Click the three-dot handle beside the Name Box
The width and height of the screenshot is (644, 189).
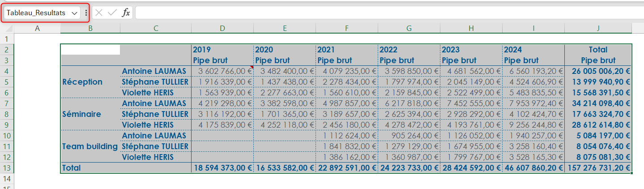pyautogui.click(x=86, y=13)
